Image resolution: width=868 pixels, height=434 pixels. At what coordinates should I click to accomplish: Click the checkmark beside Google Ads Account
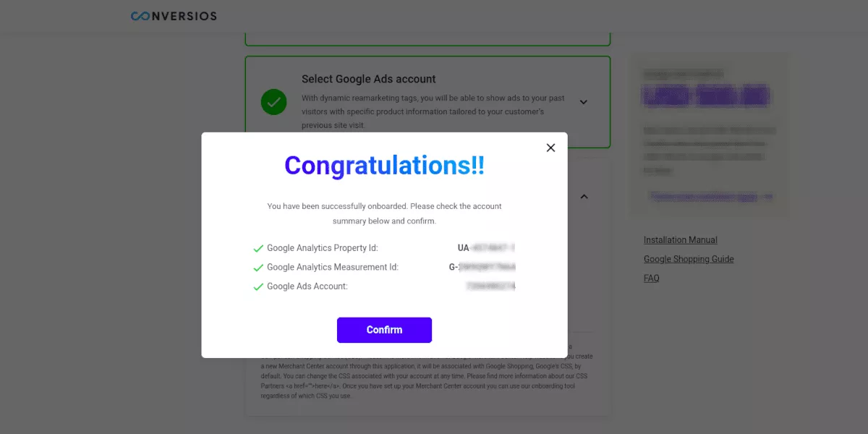tap(258, 286)
